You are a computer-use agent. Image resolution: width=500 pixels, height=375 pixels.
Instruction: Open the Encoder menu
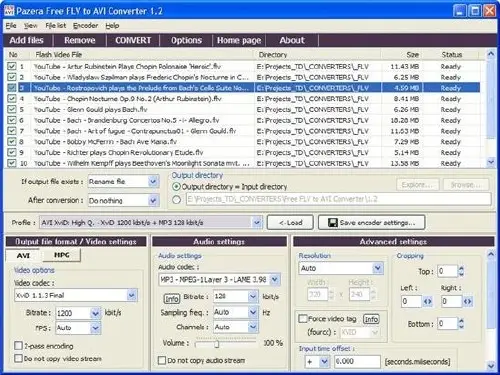pos(85,26)
